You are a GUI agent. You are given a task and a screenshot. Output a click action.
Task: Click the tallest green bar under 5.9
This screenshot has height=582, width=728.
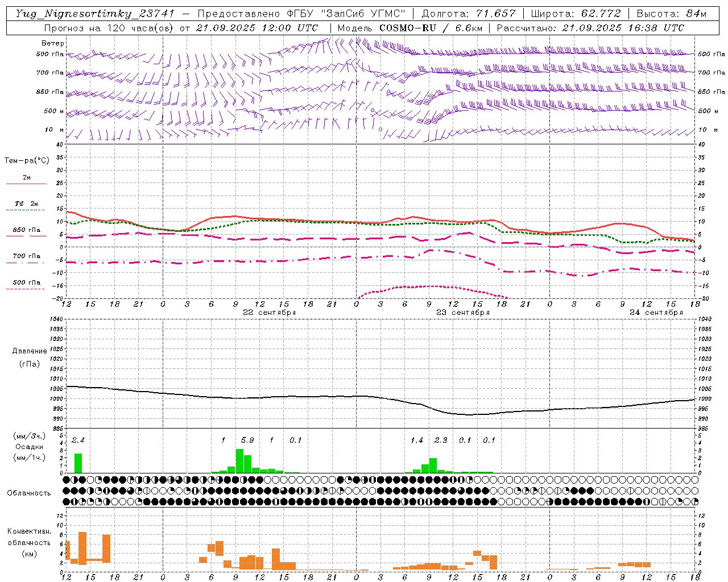tap(239, 461)
